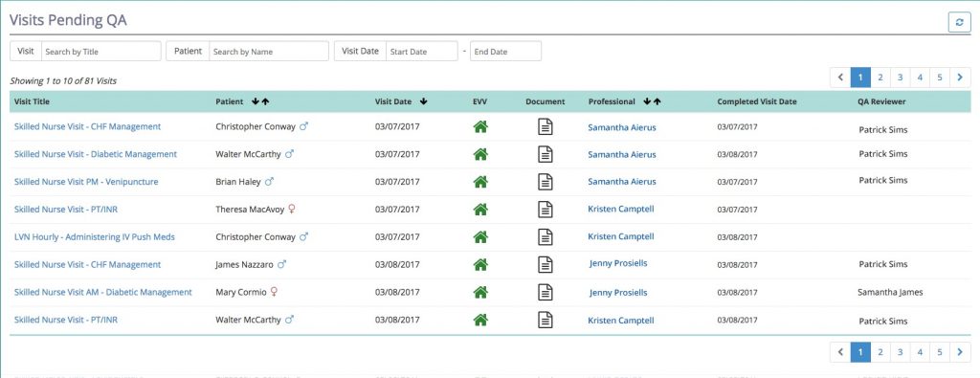Sort Visit Date column with down arrow

coord(424,101)
